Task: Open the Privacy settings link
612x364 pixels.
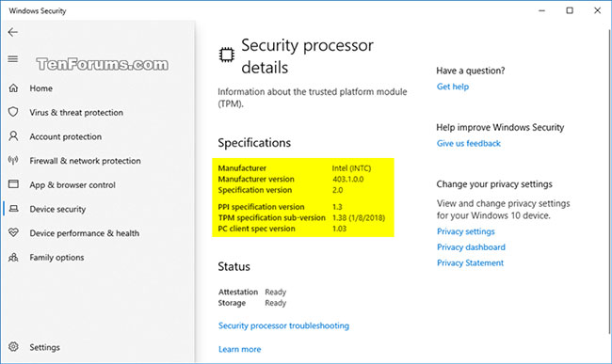Action: tap(466, 231)
